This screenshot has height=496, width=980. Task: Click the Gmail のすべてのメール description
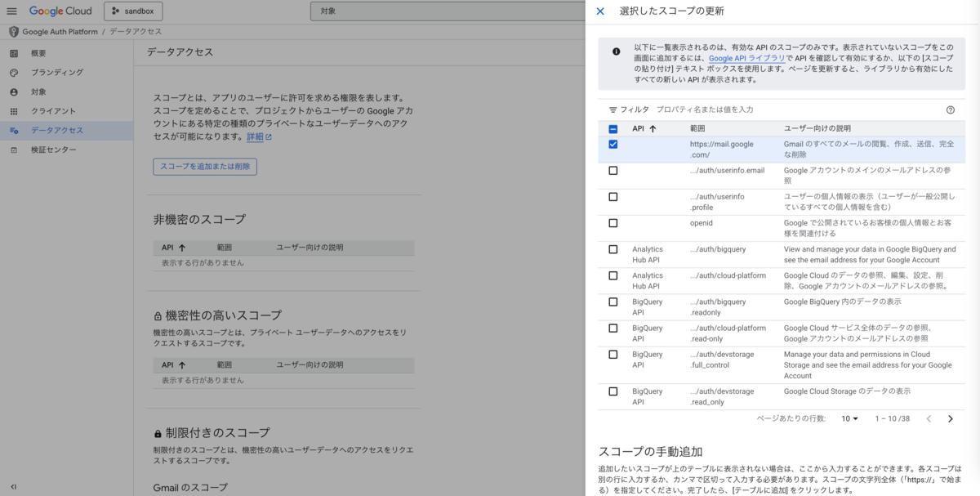point(869,150)
